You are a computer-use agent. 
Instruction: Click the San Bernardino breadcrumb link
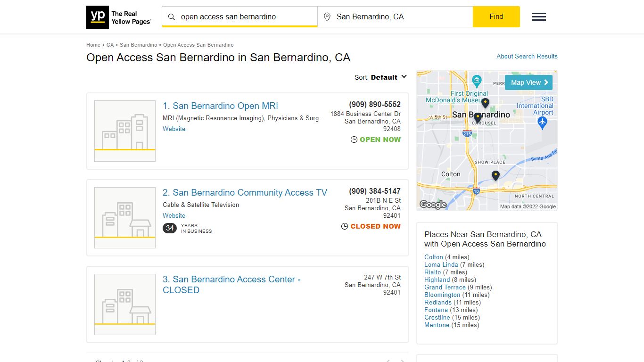[138, 45]
